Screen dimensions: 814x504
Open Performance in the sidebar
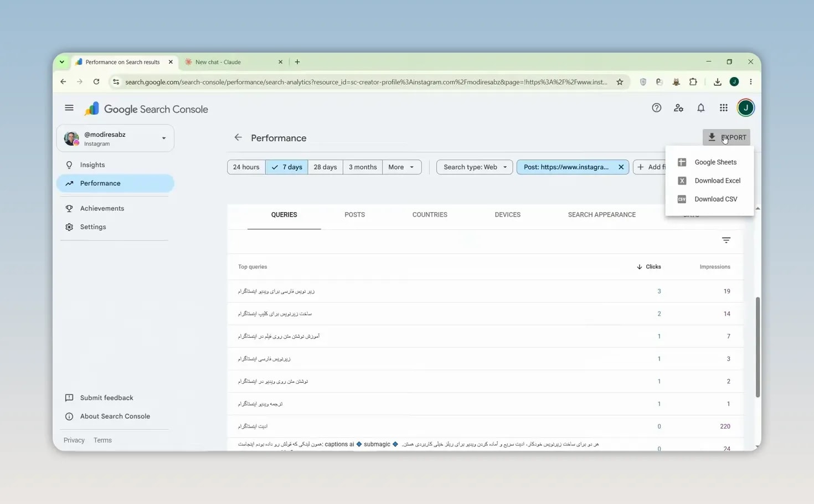[115, 183]
